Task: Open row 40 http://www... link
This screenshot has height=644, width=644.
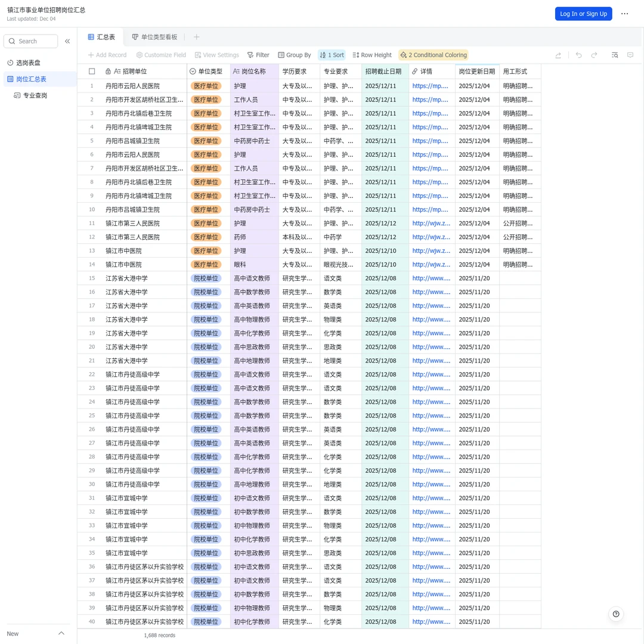Action: pos(431,622)
